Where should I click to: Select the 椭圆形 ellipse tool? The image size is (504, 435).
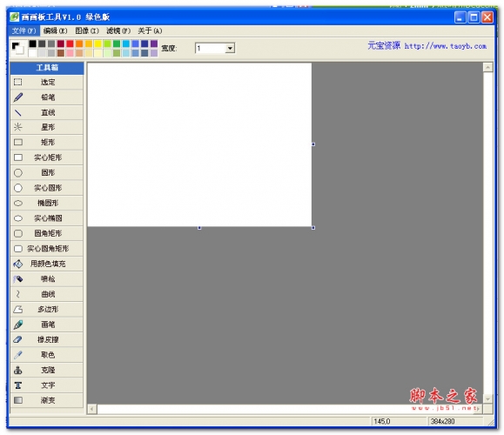coord(47,203)
